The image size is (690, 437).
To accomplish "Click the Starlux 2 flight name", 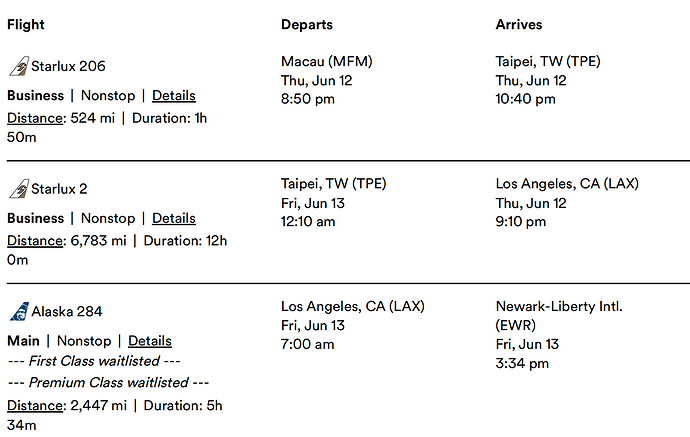I will tap(60, 189).
